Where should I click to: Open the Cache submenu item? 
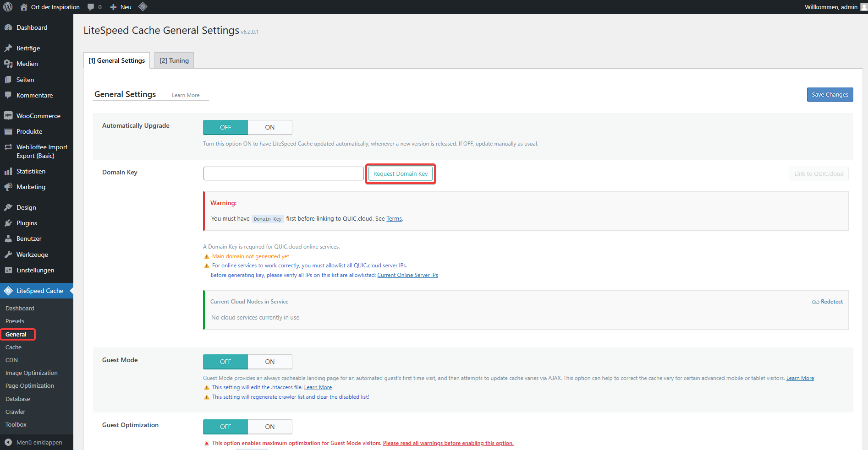(13, 347)
